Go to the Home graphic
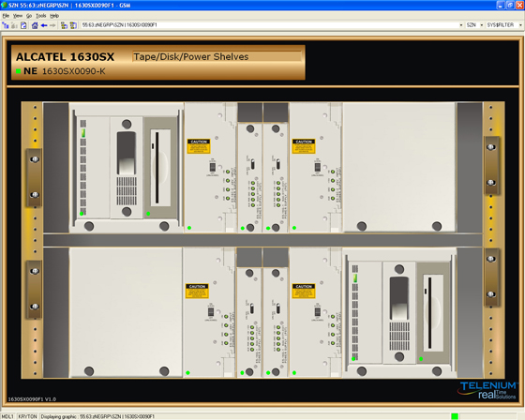 click(x=35, y=25)
